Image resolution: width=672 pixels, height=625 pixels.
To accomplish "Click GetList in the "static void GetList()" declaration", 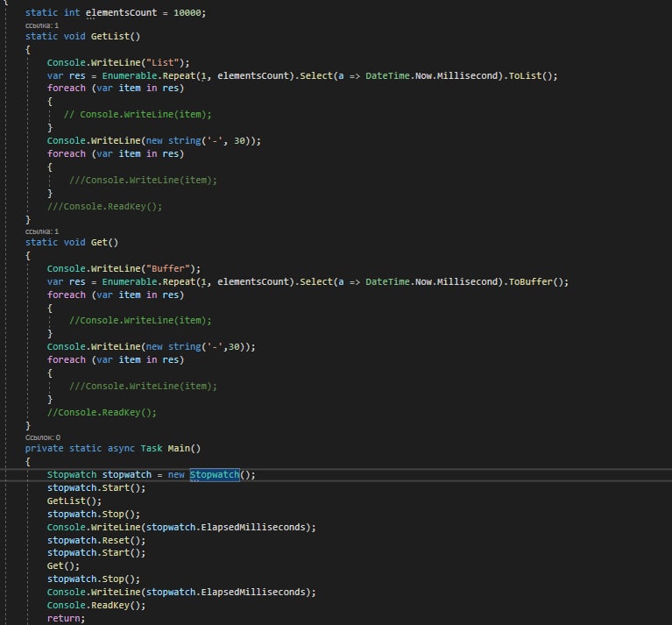I will (x=110, y=37).
